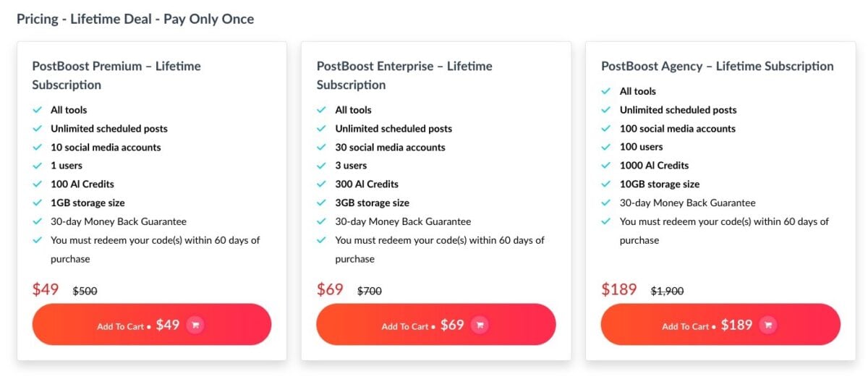Image resolution: width=868 pixels, height=387 pixels.
Task: Click checkmark beside 1GB storage size
Action: [37, 203]
